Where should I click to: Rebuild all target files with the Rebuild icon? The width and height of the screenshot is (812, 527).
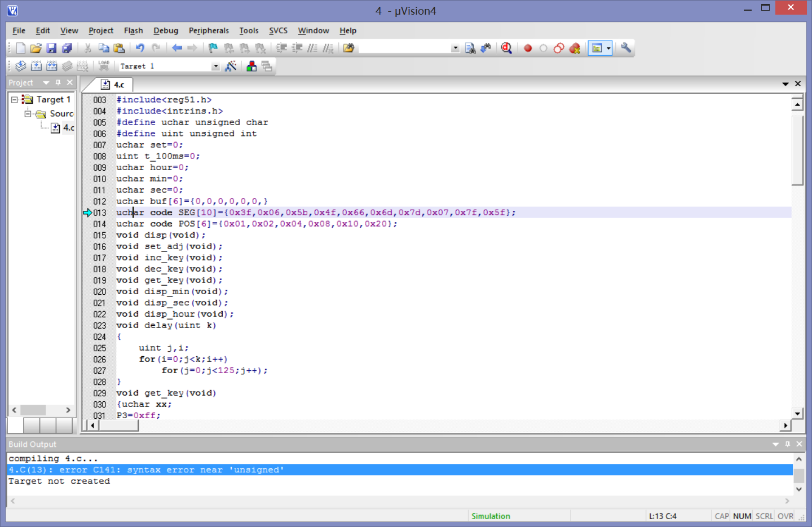[52, 67]
